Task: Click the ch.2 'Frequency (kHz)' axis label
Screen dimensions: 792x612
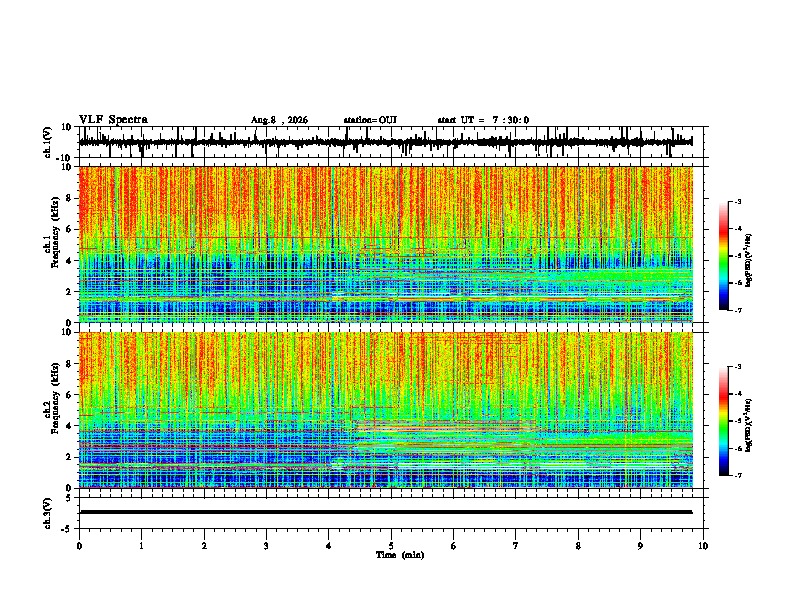Action: click(56, 398)
